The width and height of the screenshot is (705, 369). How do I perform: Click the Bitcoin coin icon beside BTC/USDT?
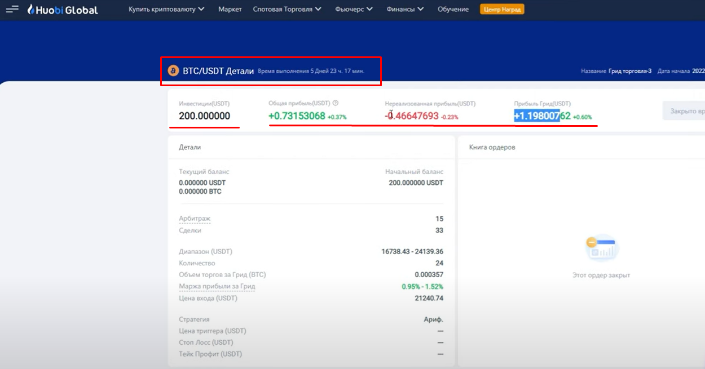173,71
